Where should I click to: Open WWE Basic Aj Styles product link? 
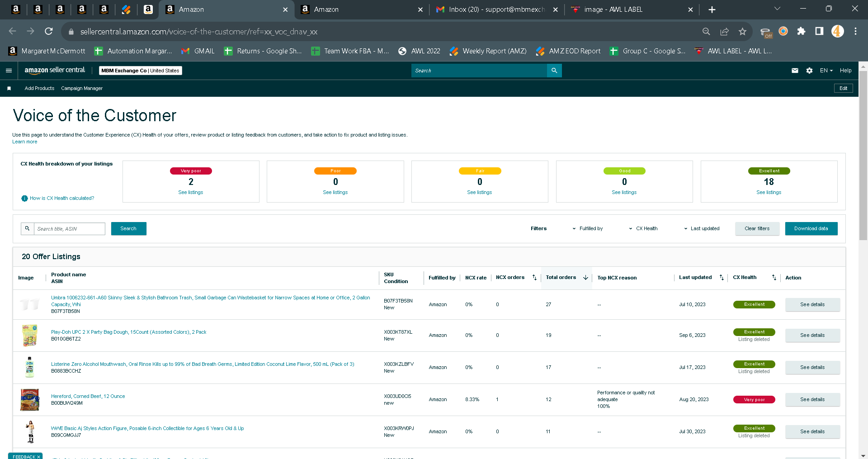147,429
